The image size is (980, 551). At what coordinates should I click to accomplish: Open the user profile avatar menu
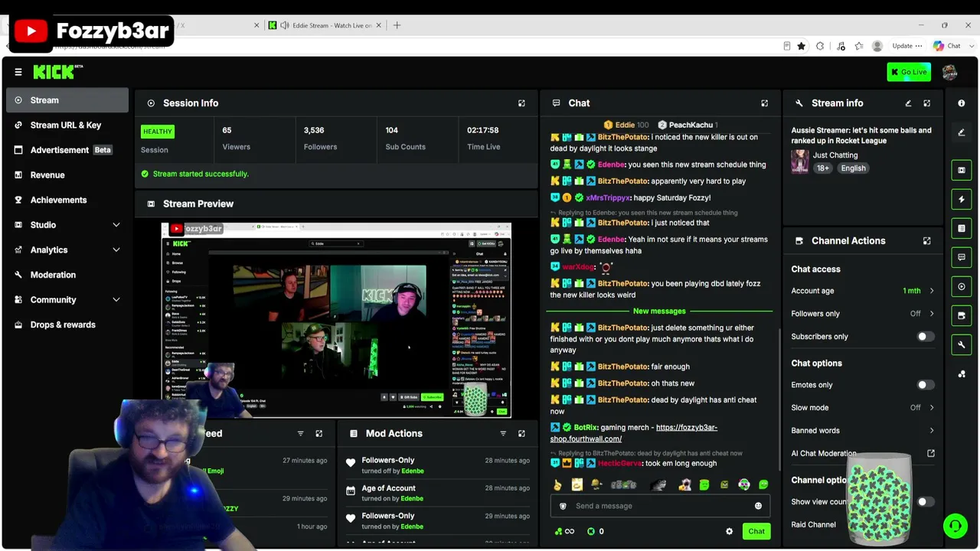tap(949, 72)
